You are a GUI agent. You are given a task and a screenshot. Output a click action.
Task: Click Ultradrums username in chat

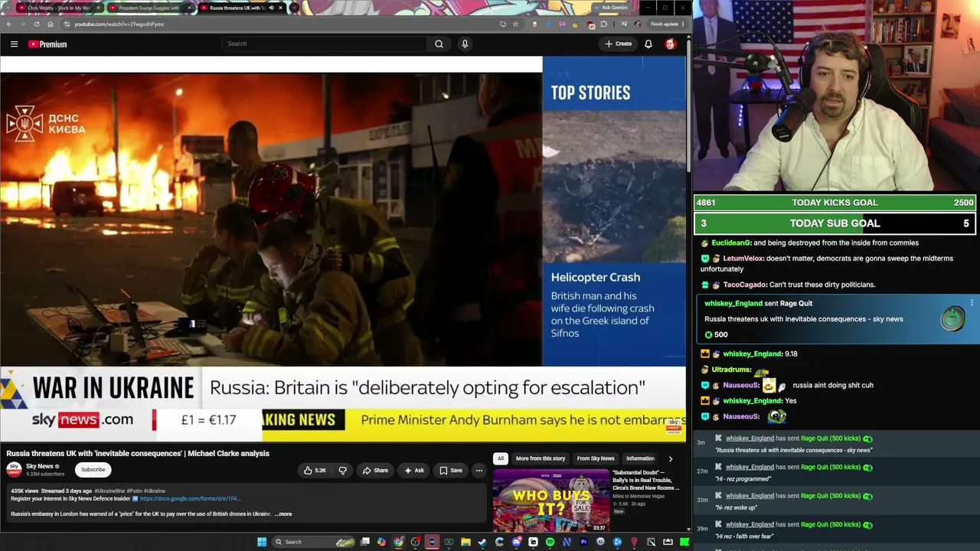[x=732, y=370]
